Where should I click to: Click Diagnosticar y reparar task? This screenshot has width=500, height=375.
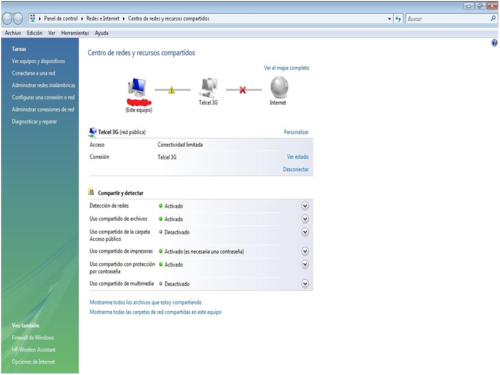point(34,122)
